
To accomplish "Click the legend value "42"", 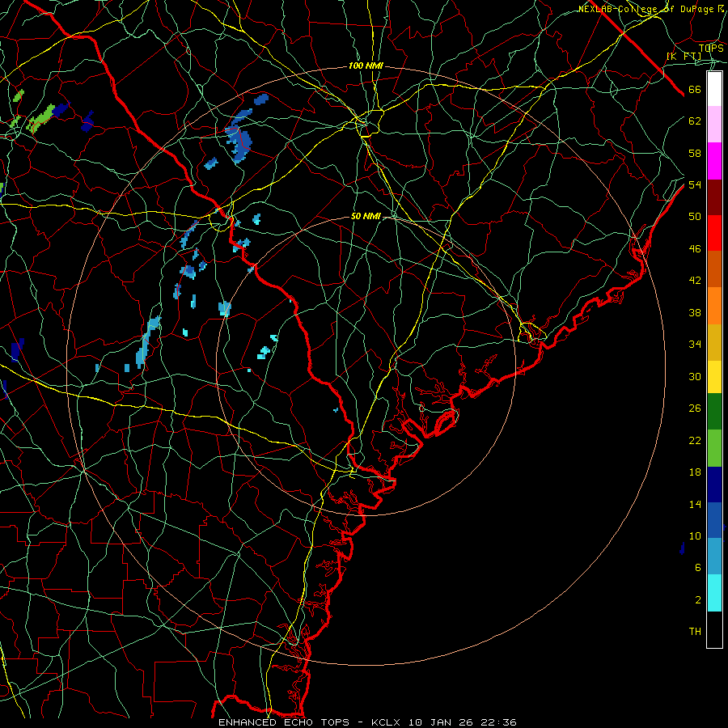I will [x=695, y=281].
